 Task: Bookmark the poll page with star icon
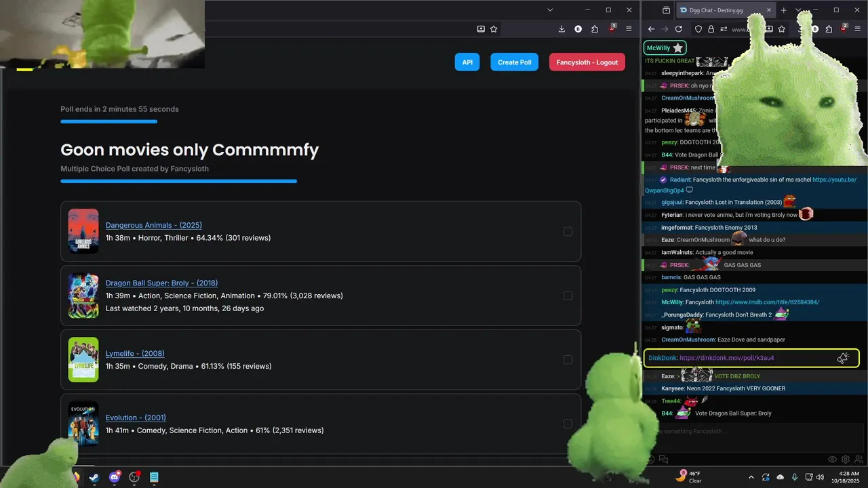tap(494, 29)
